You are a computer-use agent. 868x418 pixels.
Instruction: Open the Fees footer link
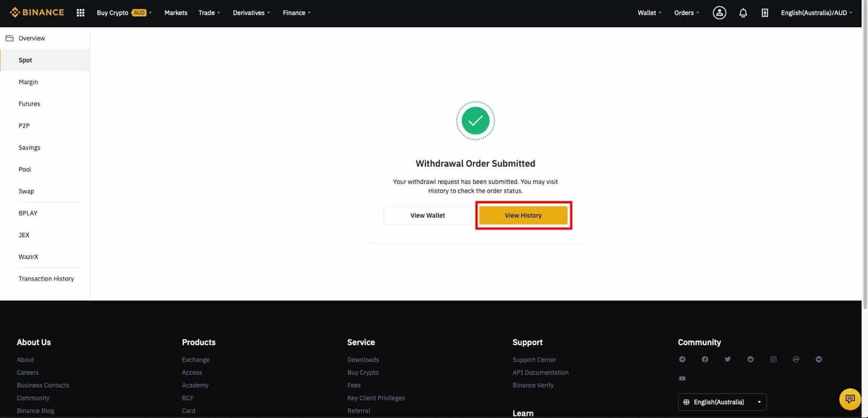[354, 385]
